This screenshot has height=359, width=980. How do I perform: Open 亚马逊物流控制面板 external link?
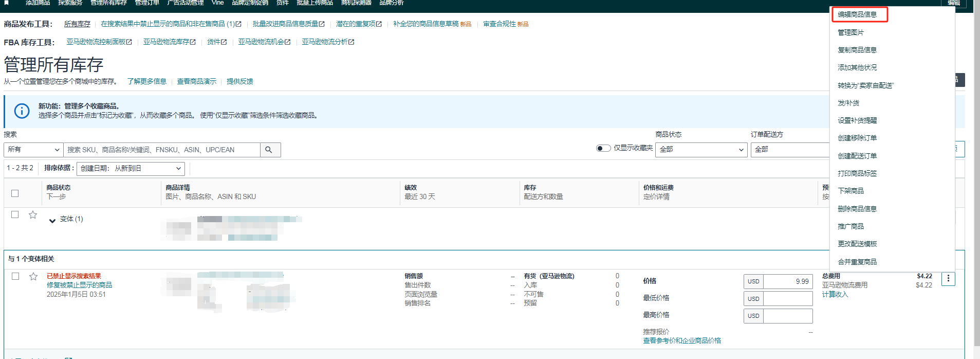coord(99,42)
